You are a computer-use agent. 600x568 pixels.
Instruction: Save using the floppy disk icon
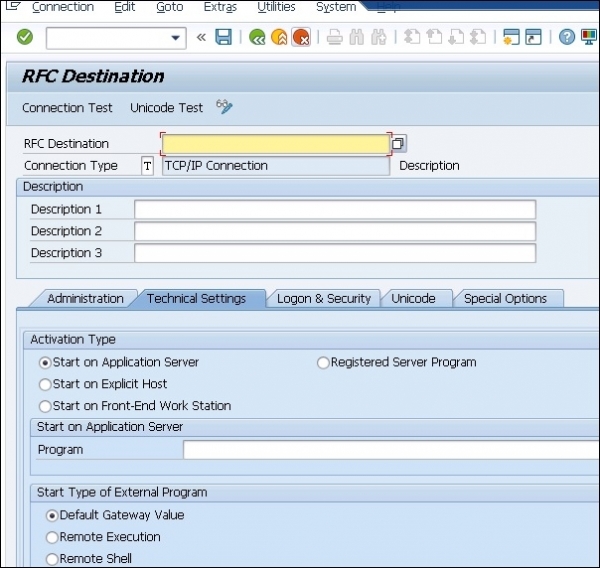click(223, 37)
